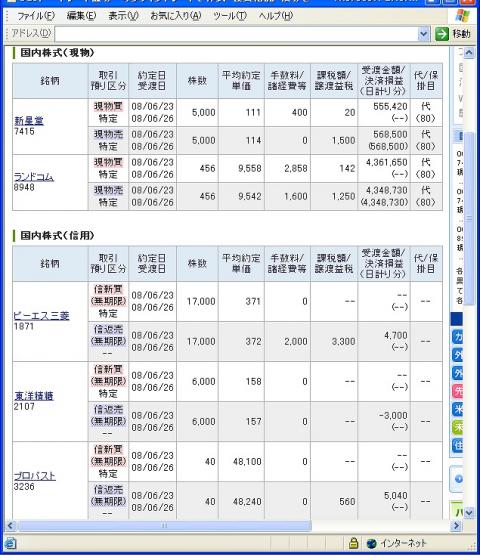Image resolution: width=480 pixels, height=560 pixels.
Task: Click the インターネット zone label
Action: coord(403,544)
